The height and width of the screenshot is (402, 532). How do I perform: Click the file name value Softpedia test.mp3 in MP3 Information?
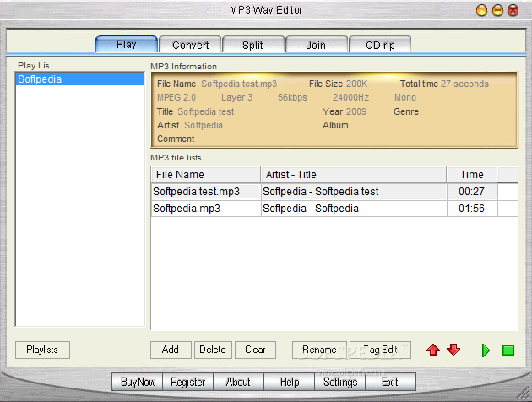239,84
